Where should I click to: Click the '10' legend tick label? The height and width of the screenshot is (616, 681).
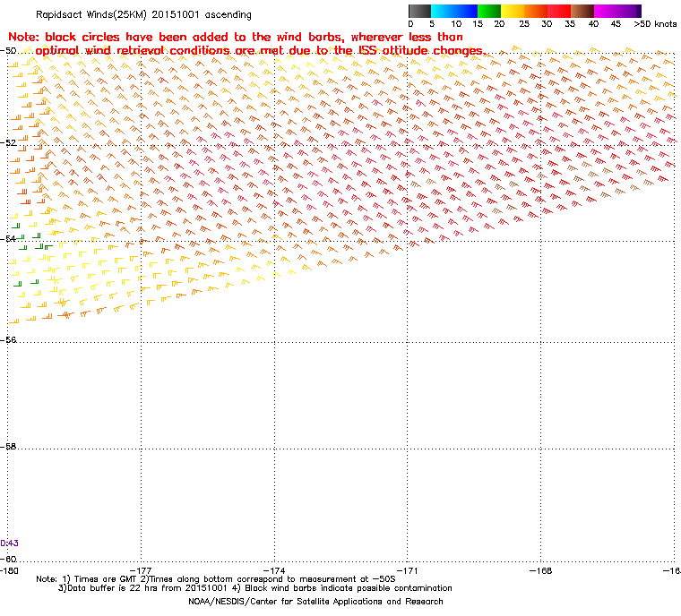click(x=456, y=24)
